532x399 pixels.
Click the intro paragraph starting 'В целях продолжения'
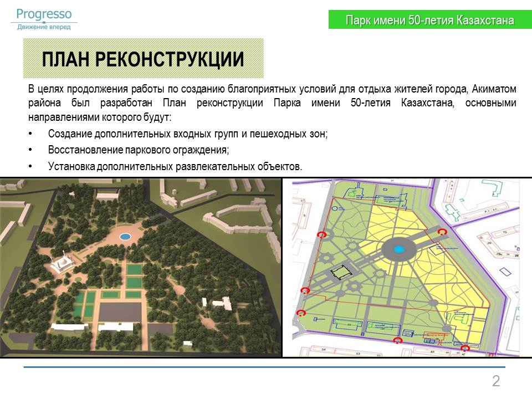[272, 103]
